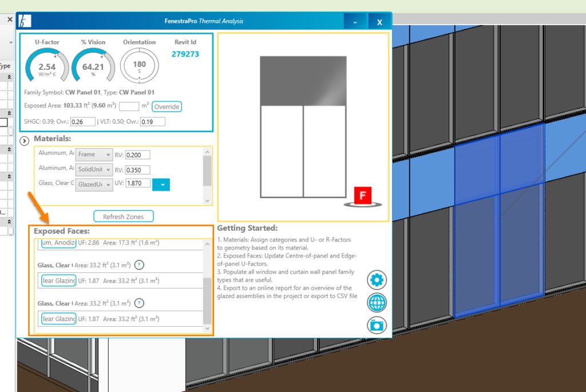Open the SolidUnit category dropdown
586x392 pixels.
click(x=94, y=169)
